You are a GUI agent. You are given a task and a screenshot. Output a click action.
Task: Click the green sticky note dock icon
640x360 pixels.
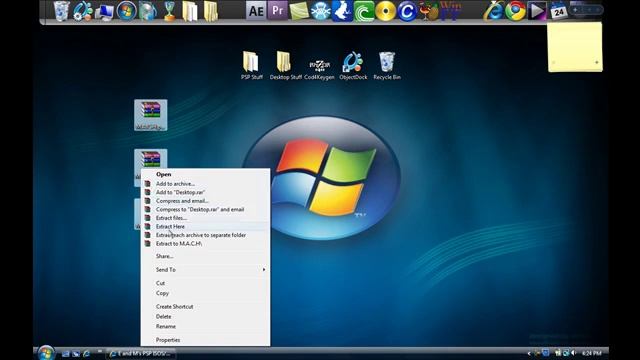pyautogui.click(x=299, y=11)
